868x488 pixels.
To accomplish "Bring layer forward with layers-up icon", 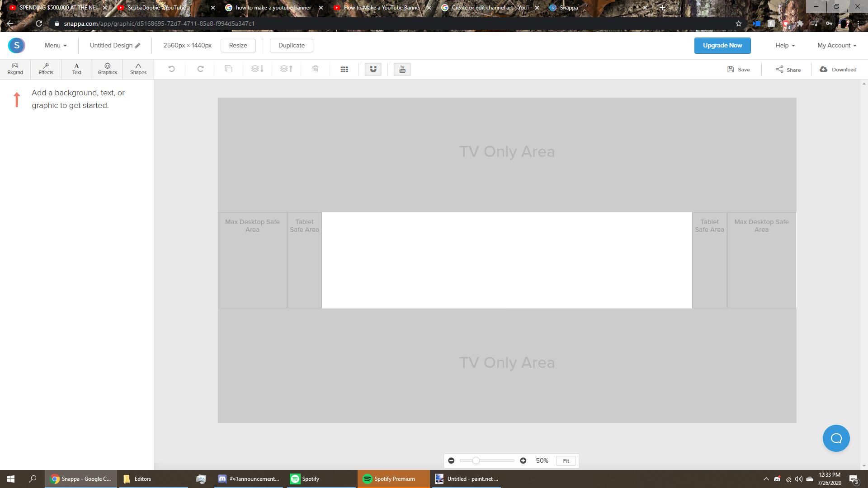I will pyautogui.click(x=286, y=69).
